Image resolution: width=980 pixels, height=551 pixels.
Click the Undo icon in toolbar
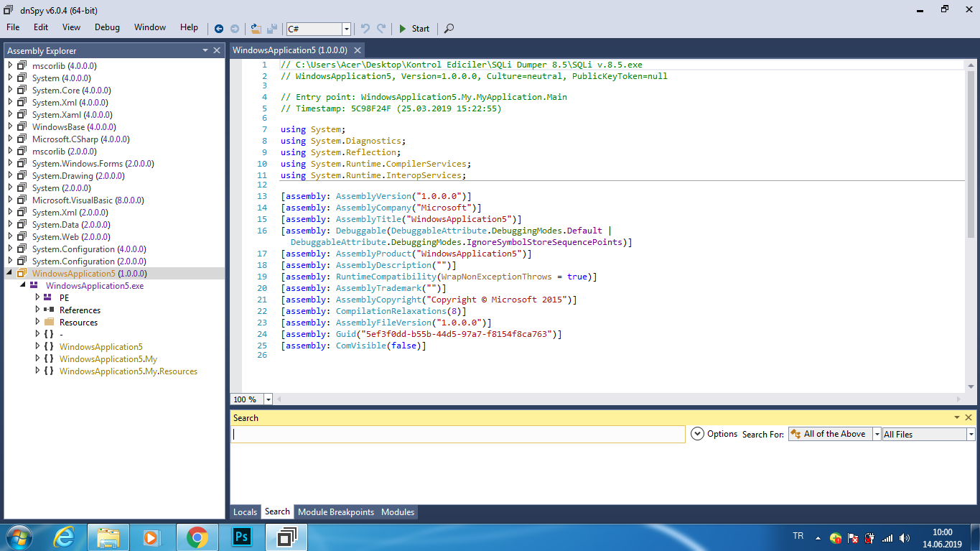pos(365,29)
